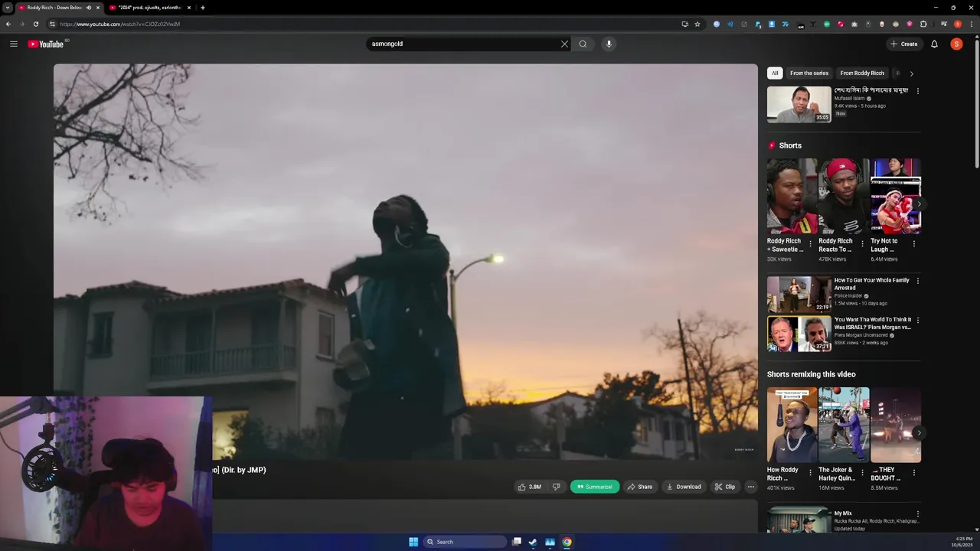Image resolution: width=980 pixels, height=551 pixels.
Task: Open YouTube notifications bell
Action: pos(934,44)
